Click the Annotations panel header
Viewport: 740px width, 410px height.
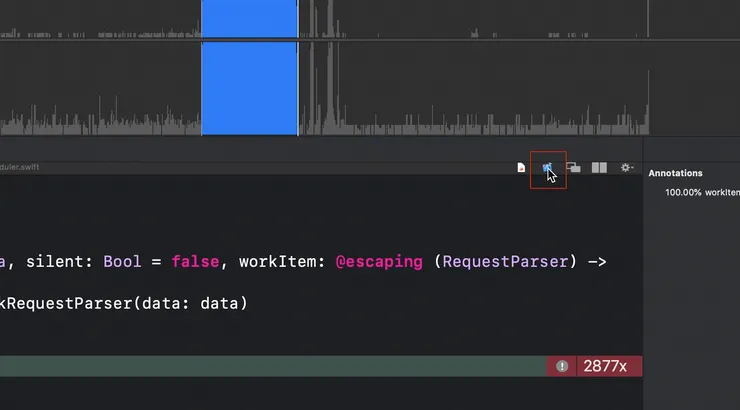(675, 173)
